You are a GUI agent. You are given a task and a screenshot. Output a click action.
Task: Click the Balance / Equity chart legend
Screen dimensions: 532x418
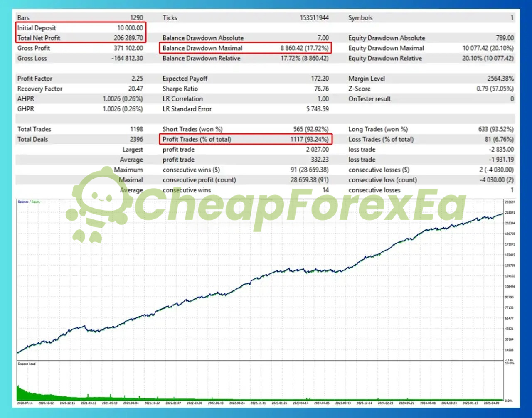[x=29, y=202]
